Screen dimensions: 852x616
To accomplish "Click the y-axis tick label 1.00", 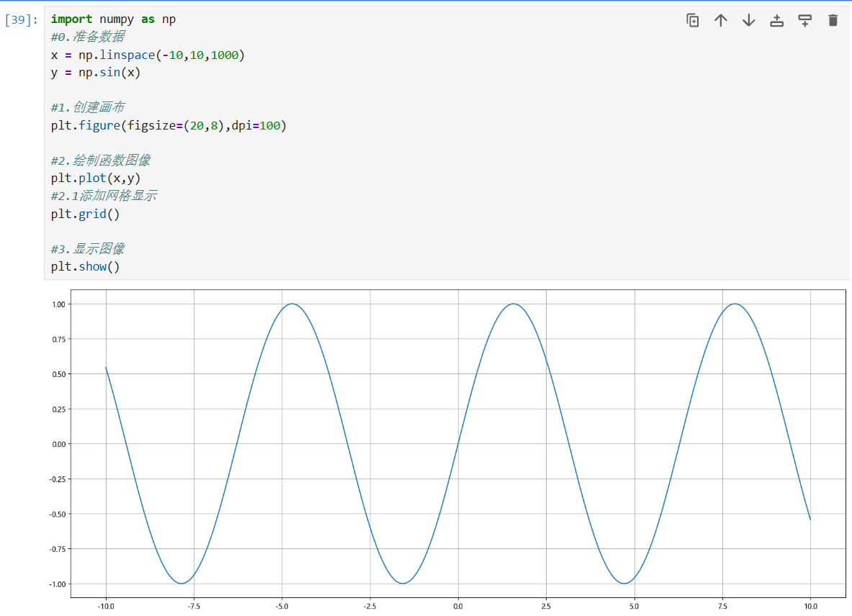I will (58, 304).
